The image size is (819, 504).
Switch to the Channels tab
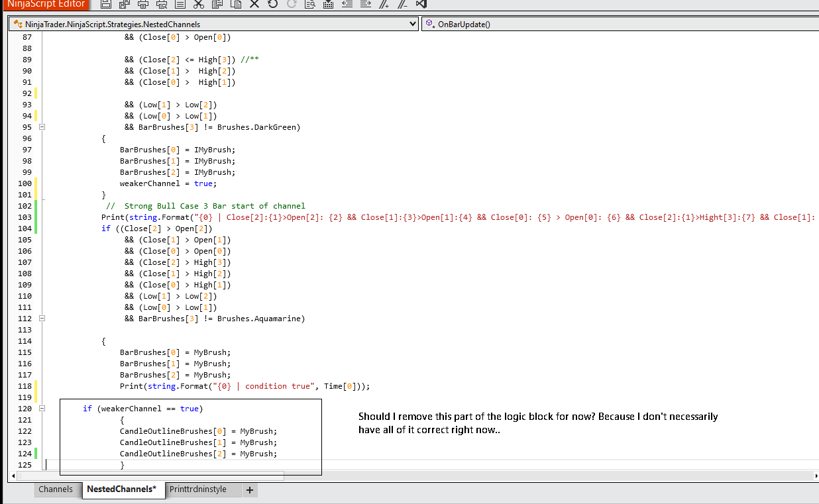tap(56, 489)
